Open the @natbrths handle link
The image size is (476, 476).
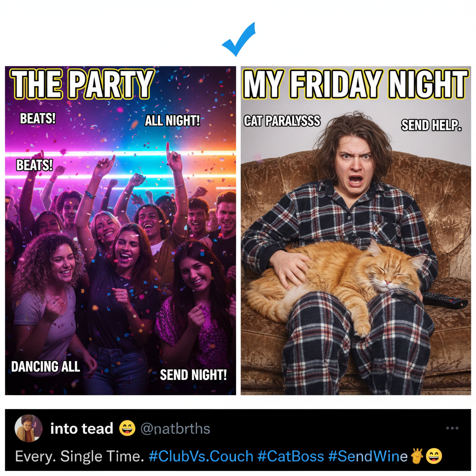coord(175,429)
